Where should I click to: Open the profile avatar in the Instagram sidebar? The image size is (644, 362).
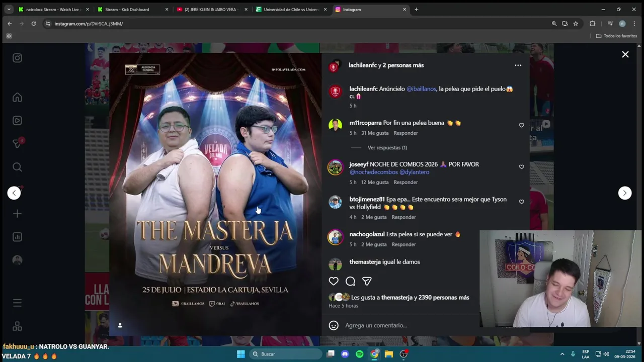(x=17, y=260)
